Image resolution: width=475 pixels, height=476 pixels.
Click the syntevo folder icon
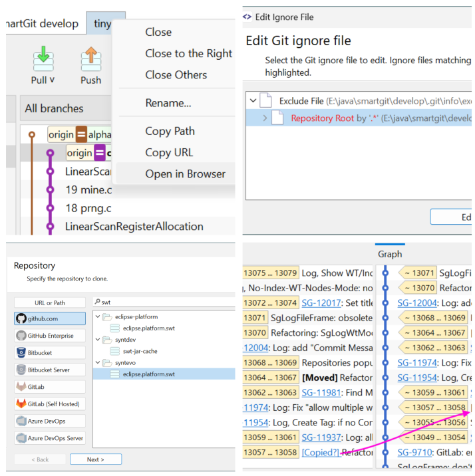107,363
